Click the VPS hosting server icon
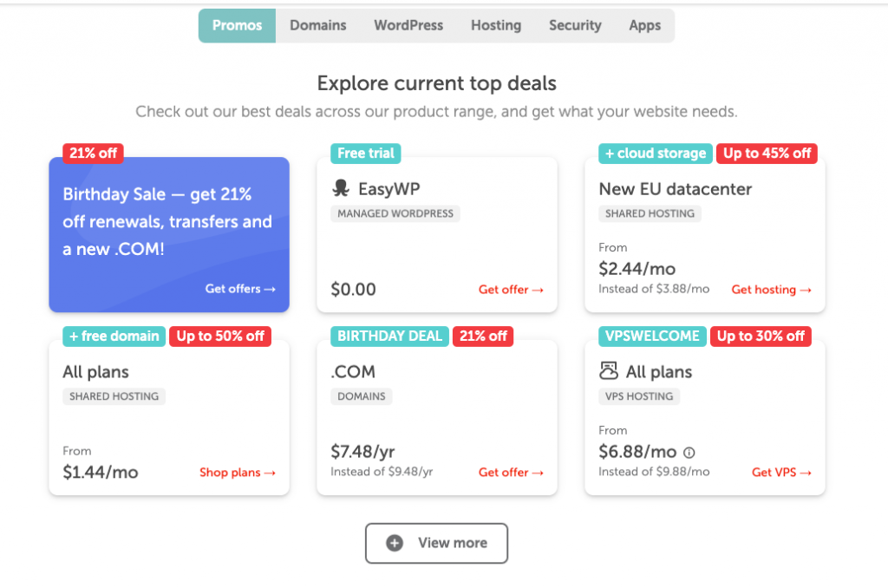 (x=608, y=371)
